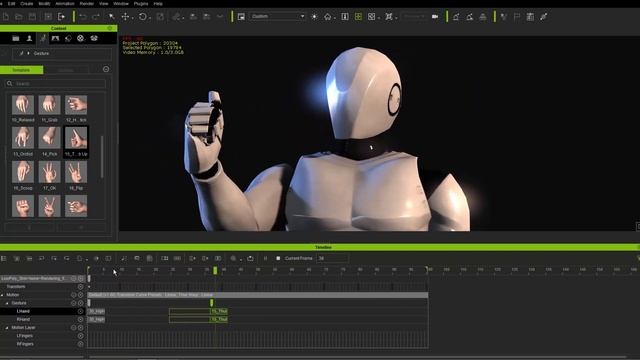Click the flag icon in top toolbar

(x=517, y=17)
